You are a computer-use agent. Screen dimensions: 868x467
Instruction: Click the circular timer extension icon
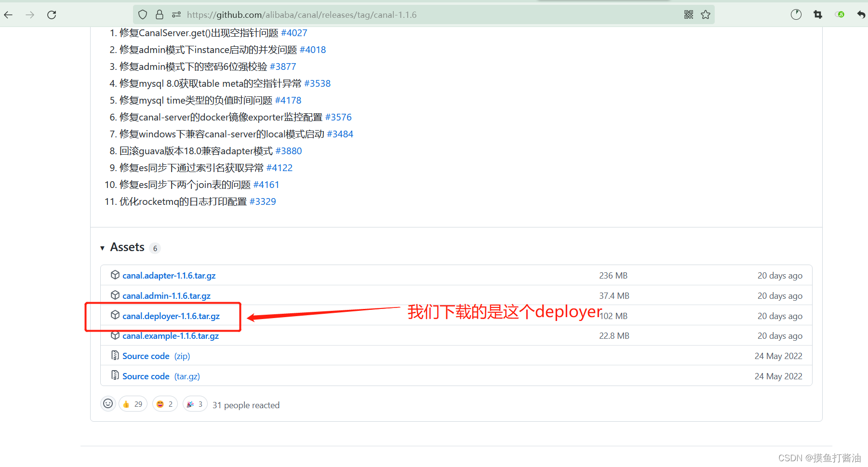click(796, 15)
